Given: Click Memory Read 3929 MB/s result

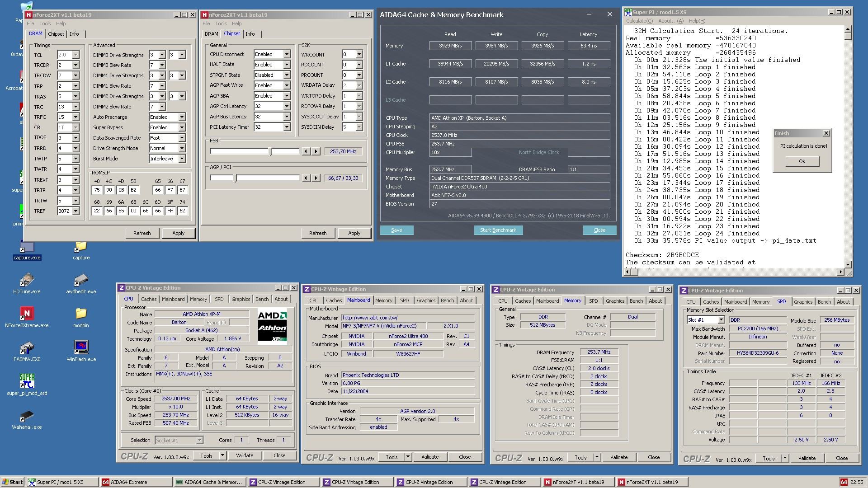Looking at the screenshot, I should point(450,46).
